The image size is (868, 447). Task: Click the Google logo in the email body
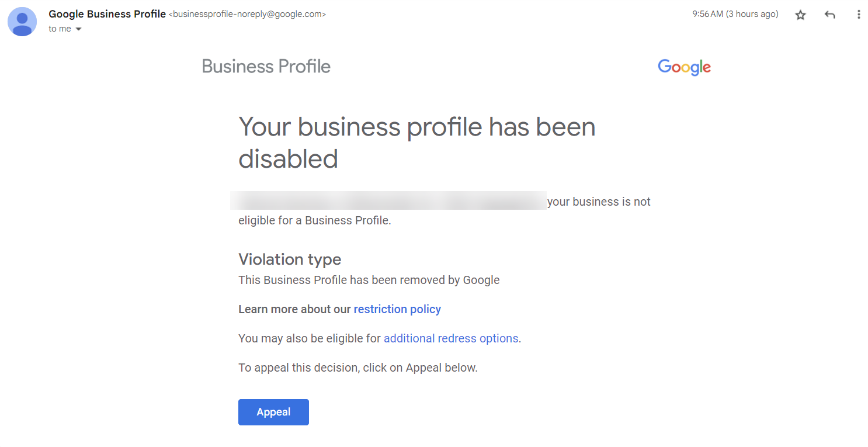(684, 67)
